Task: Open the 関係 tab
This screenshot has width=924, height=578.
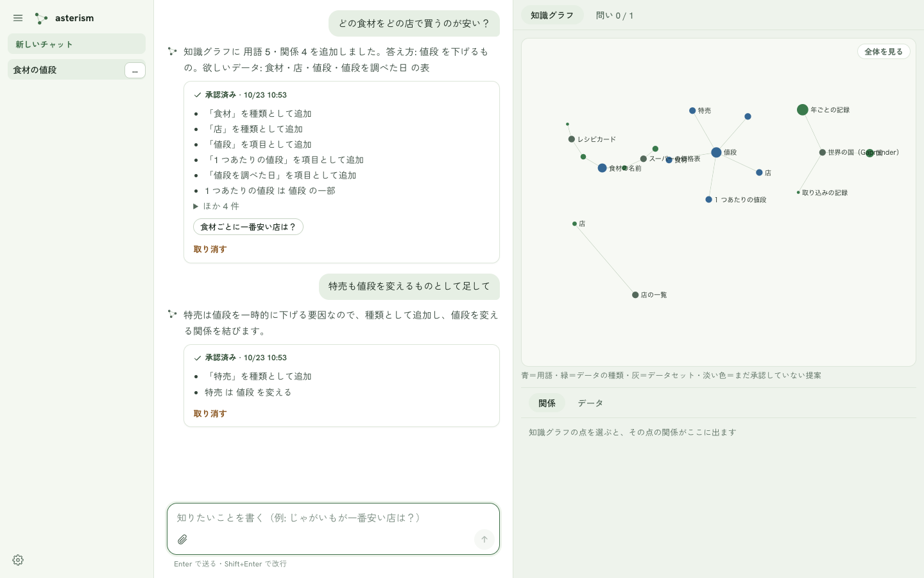Action: pyautogui.click(x=547, y=403)
